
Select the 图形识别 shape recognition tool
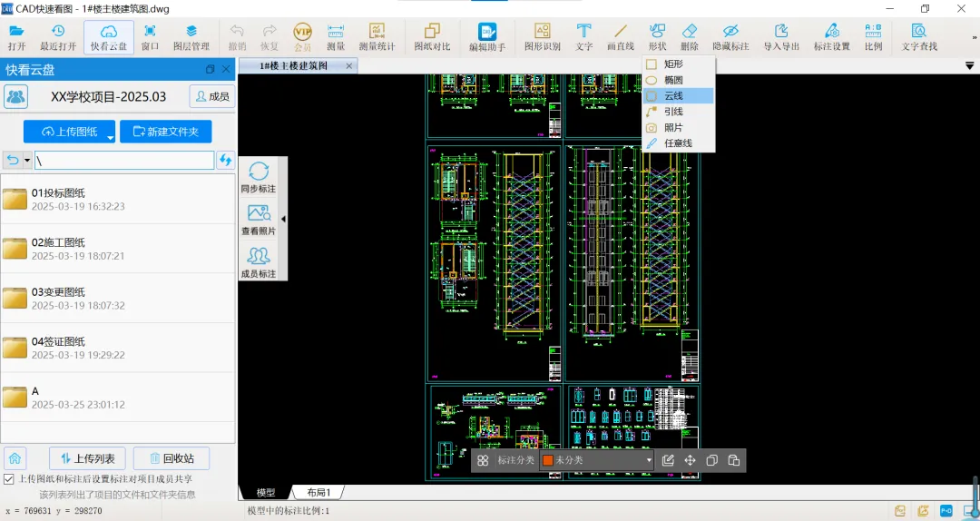click(543, 37)
